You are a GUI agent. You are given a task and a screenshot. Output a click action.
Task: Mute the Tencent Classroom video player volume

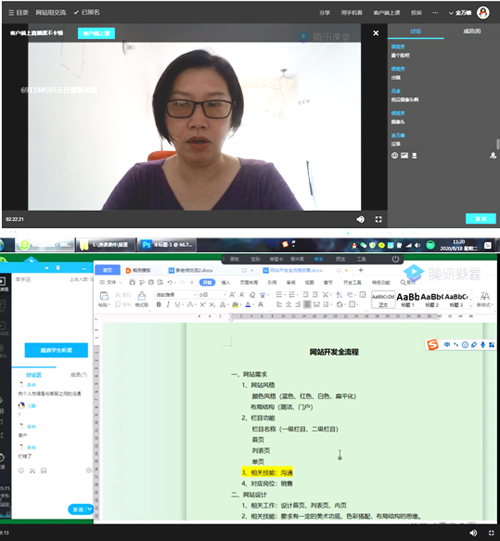[x=360, y=219]
